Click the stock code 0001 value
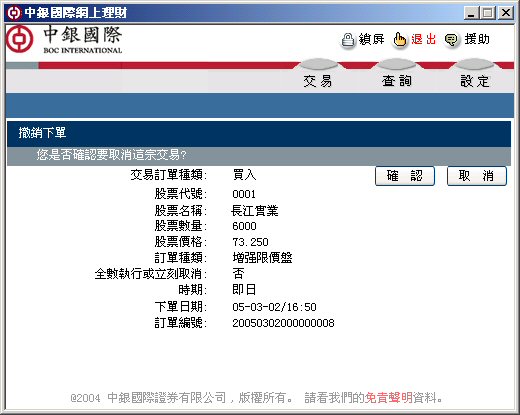Viewport: 520px width, 415px height. pos(244,194)
